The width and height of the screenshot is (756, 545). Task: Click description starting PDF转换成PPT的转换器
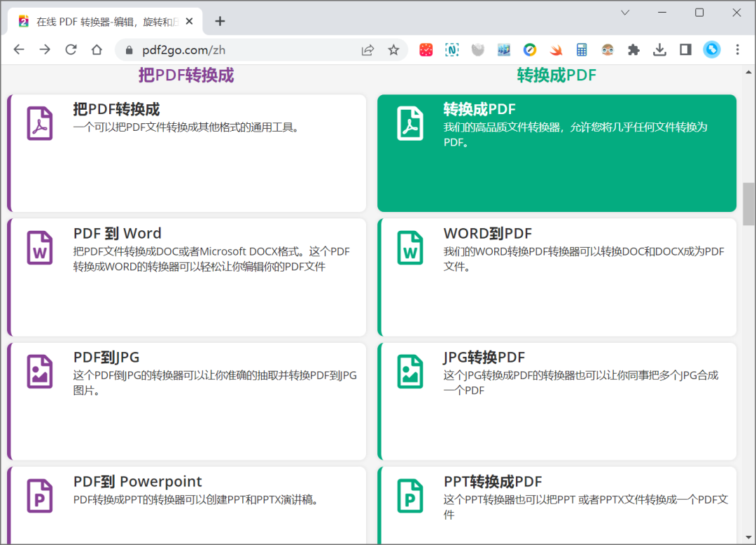pos(196,500)
